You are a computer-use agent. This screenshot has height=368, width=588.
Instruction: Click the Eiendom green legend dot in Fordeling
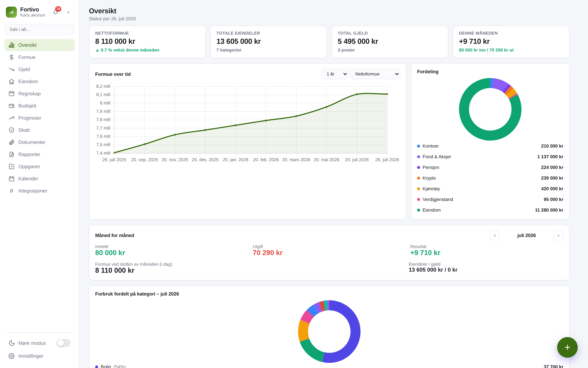(x=418, y=210)
